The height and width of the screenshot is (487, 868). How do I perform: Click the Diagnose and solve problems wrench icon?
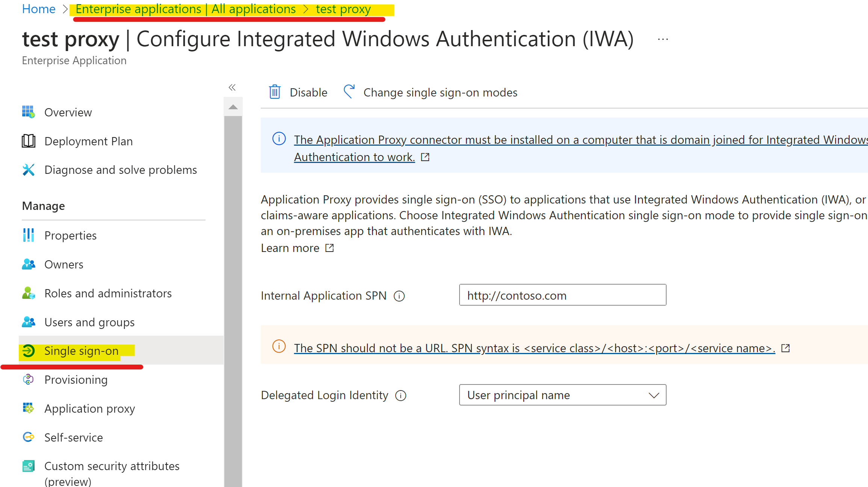29,170
